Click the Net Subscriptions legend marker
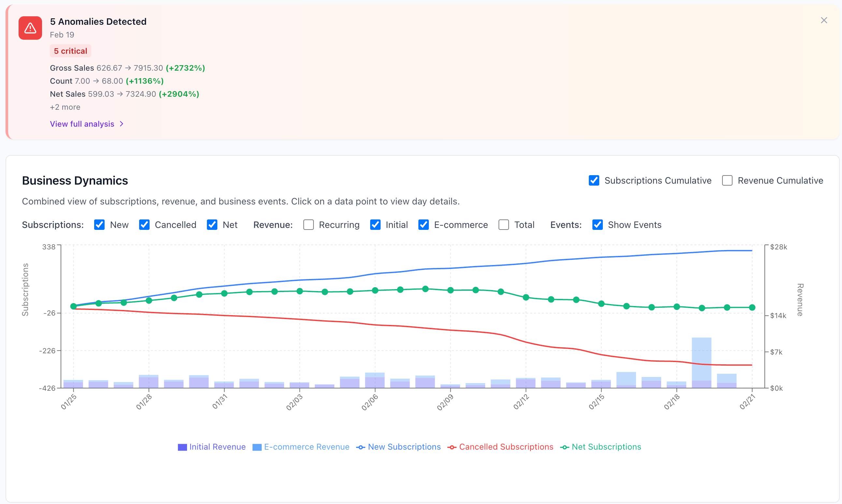Screen dimensions: 842x504 point(565,447)
